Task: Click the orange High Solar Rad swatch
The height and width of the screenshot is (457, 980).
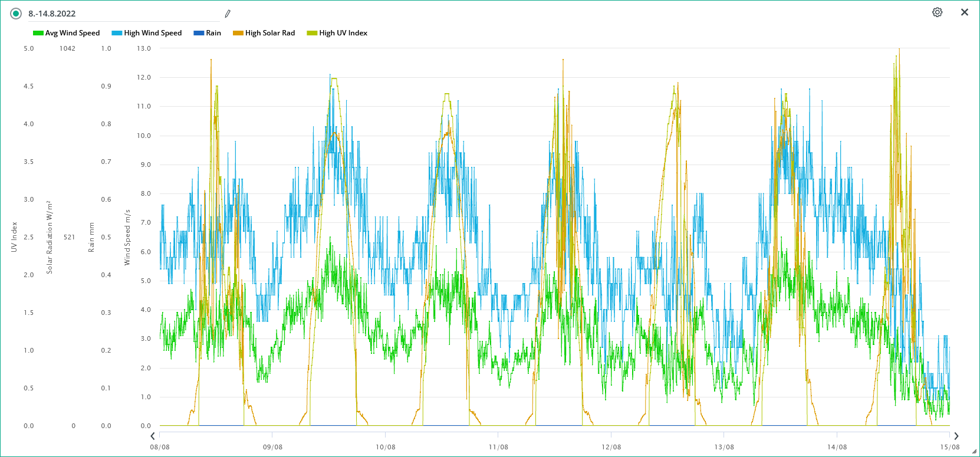Action: pos(238,33)
